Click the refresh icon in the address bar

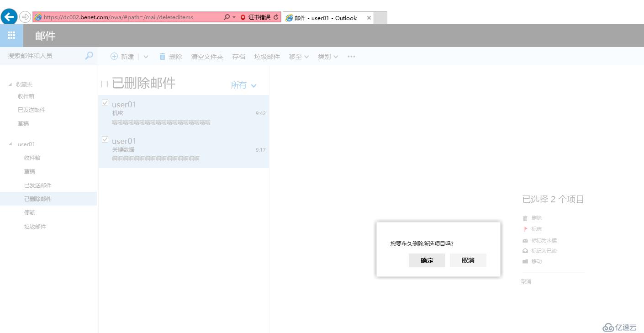pos(276,17)
